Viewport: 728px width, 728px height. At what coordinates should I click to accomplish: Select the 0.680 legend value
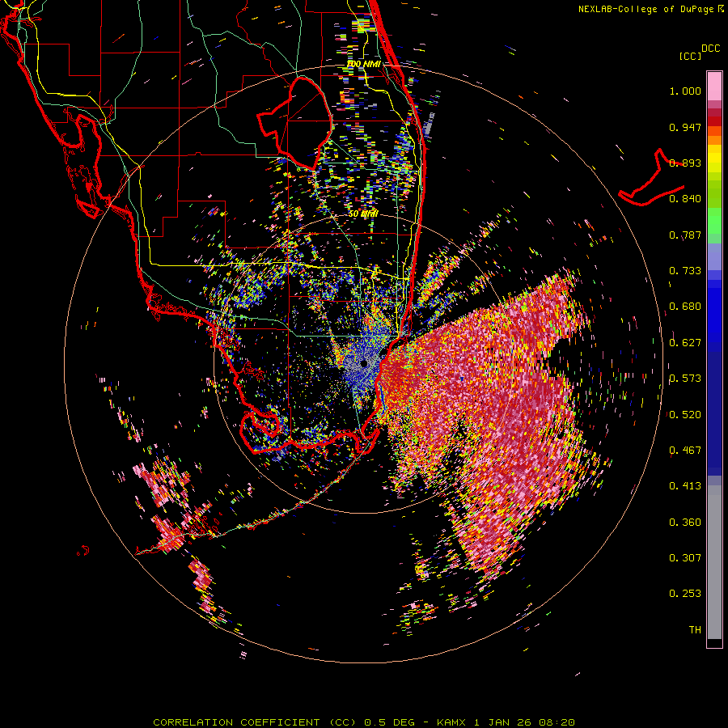pos(685,307)
